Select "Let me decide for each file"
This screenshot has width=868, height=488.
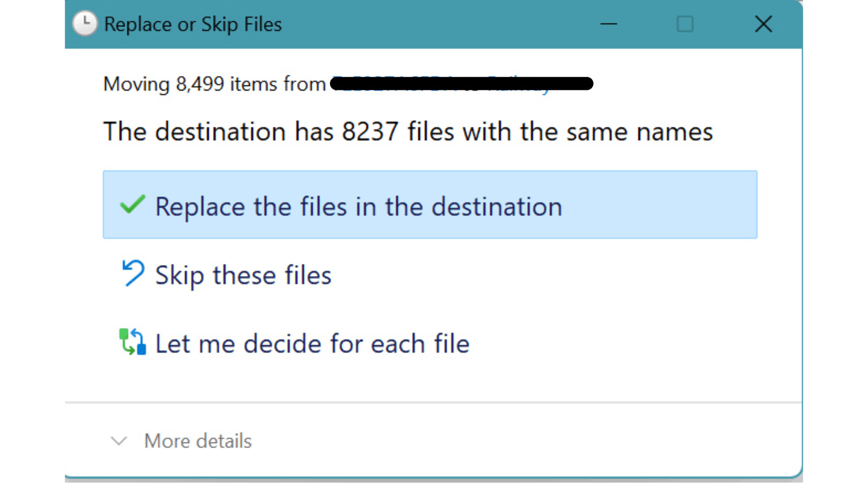click(312, 344)
